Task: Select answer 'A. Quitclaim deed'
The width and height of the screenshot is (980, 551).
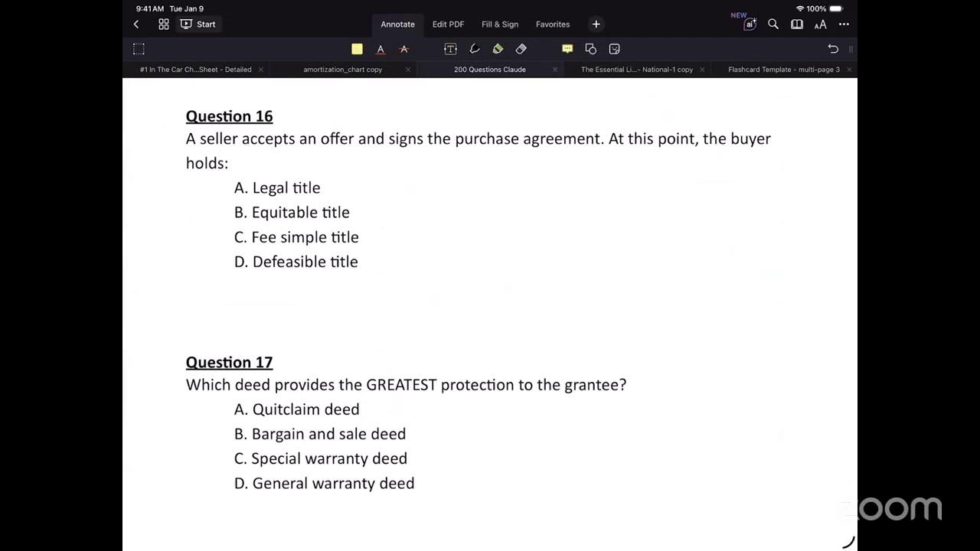Action: click(297, 409)
